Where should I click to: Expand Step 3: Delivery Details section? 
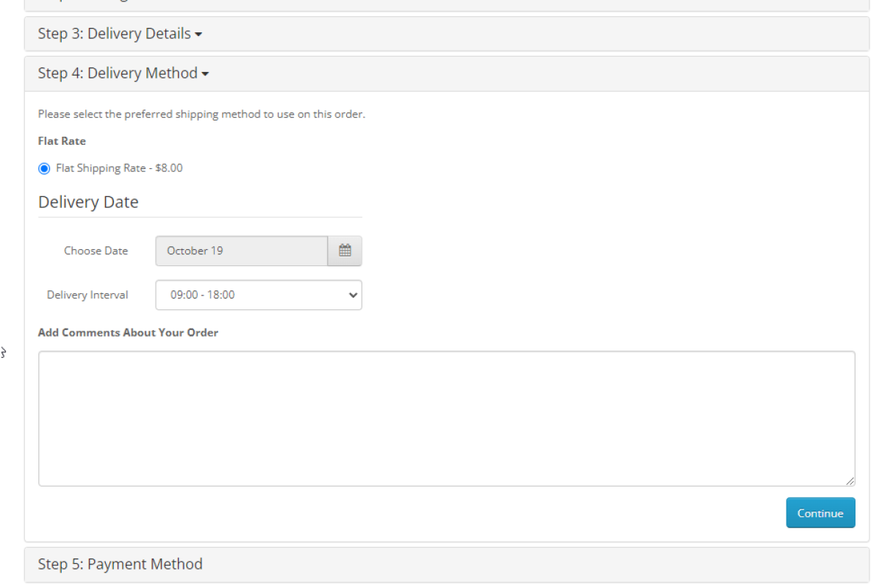[x=114, y=34]
